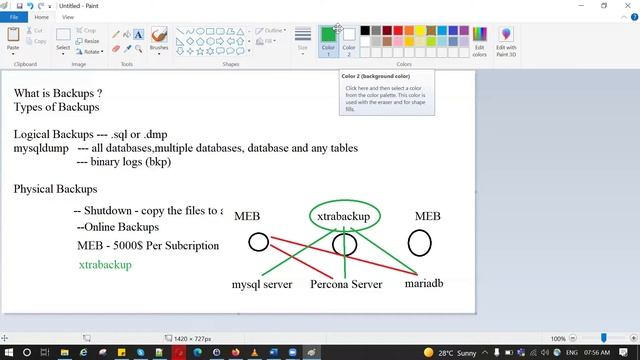Choose the Right arrow shape
Screen dimensions: 640x360
220,41
